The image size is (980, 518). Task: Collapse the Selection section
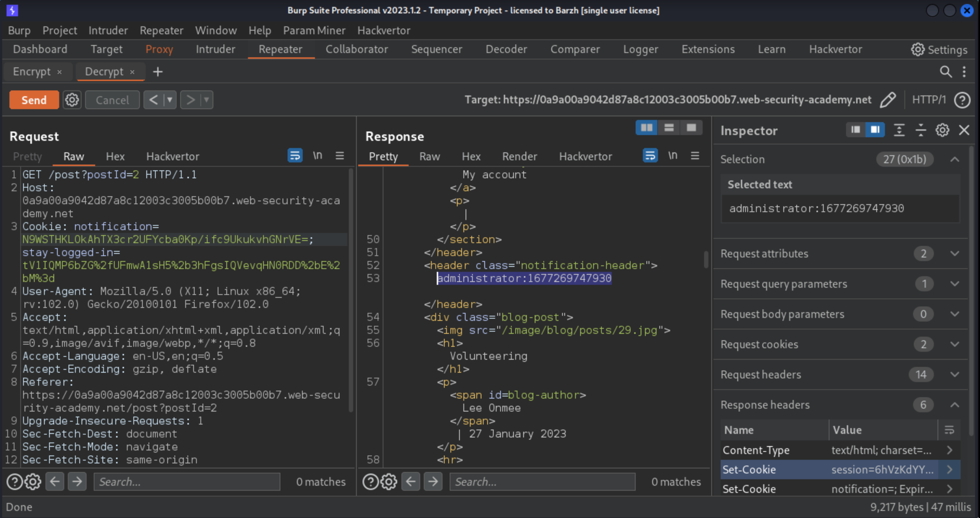click(954, 159)
